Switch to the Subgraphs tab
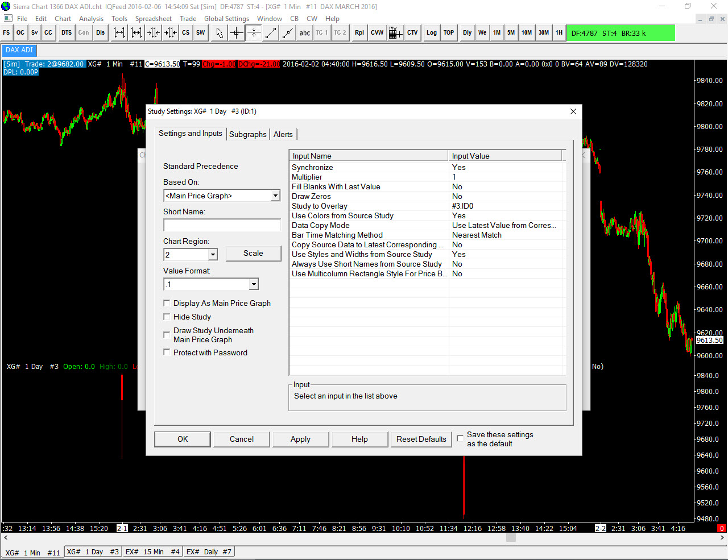728x560 pixels. point(248,134)
